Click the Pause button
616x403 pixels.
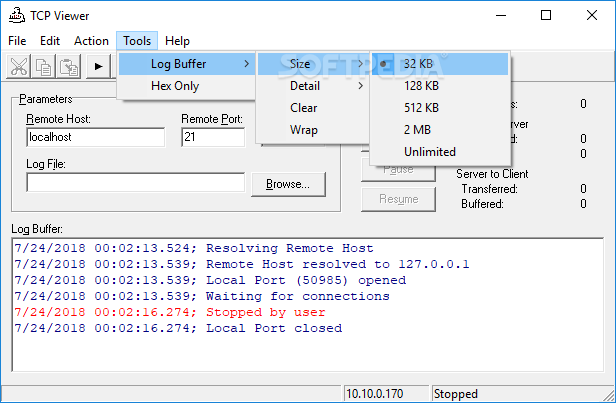point(398,172)
